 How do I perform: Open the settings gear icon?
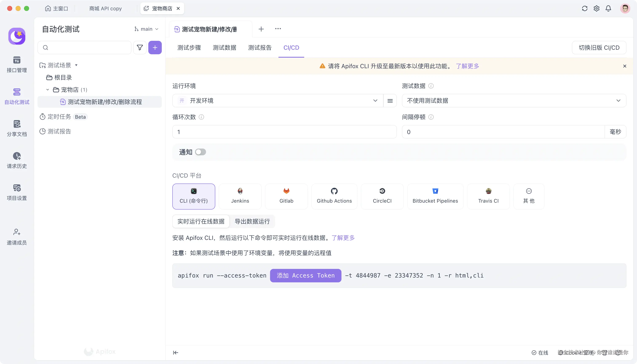click(597, 8)
